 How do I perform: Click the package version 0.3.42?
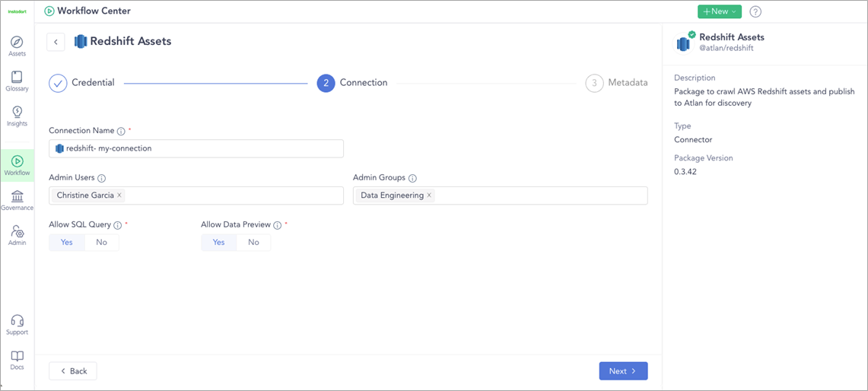pos(686,172)
